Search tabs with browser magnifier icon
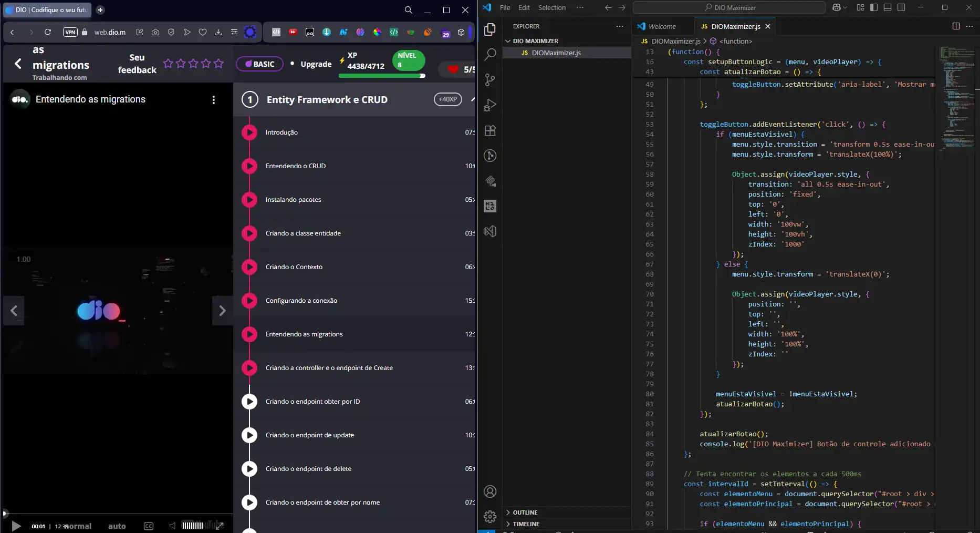Screen dimensions: 980x533 click(x=409, y=10)
